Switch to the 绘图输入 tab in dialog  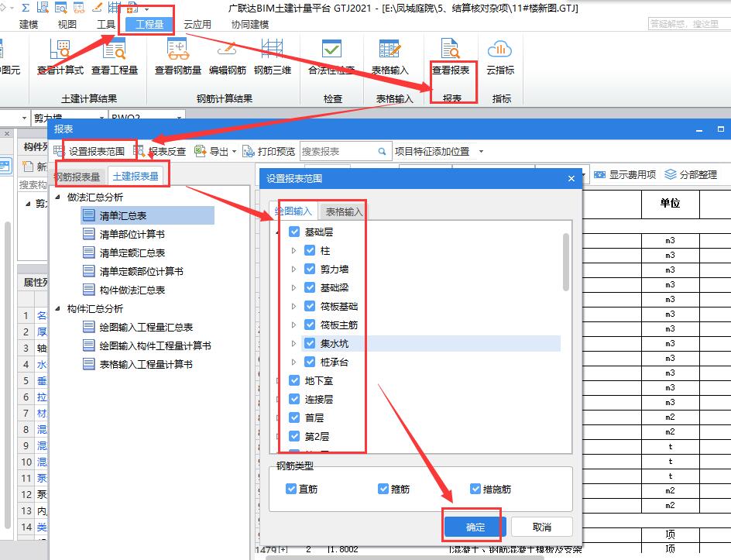tap(293, 211)
